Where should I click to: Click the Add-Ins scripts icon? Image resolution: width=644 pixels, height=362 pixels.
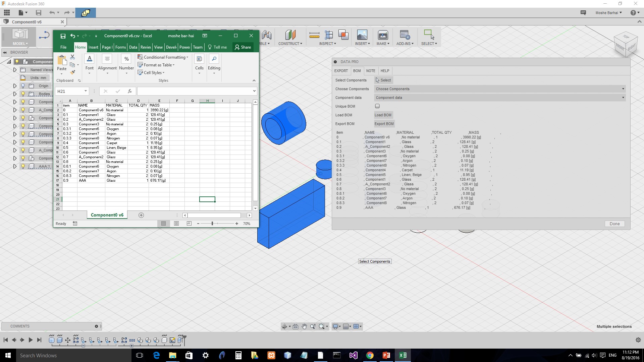point(405,35)
